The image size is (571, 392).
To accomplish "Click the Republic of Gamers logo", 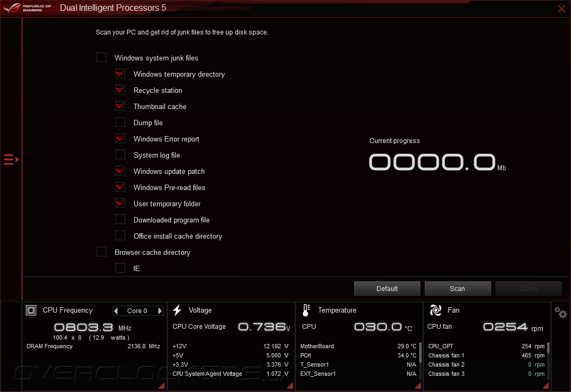I will [x=28, y=8].
